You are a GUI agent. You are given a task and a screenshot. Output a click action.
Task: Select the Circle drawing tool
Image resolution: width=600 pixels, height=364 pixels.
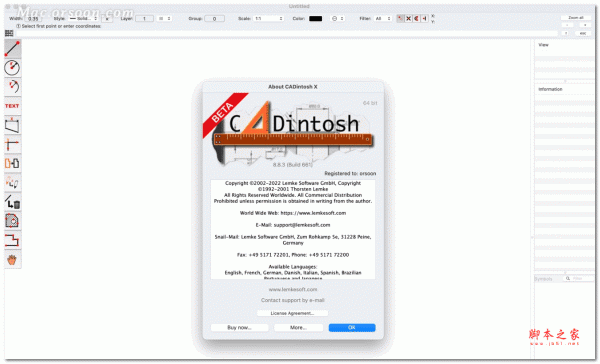click(12, 68)
